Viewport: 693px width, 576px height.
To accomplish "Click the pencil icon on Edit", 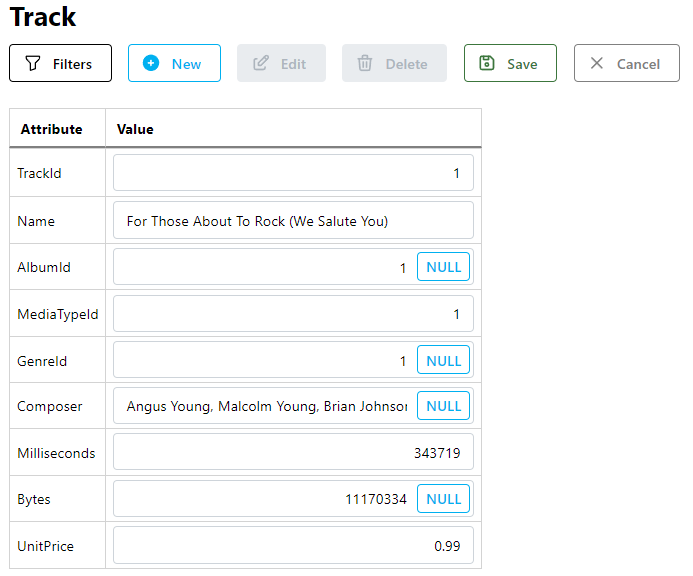I will [261, 63].
